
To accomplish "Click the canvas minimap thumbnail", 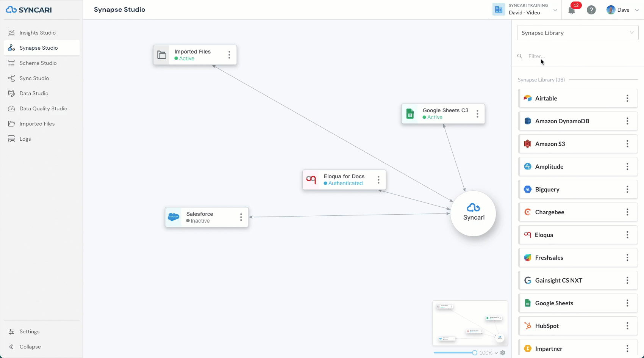I will (470, 323).
